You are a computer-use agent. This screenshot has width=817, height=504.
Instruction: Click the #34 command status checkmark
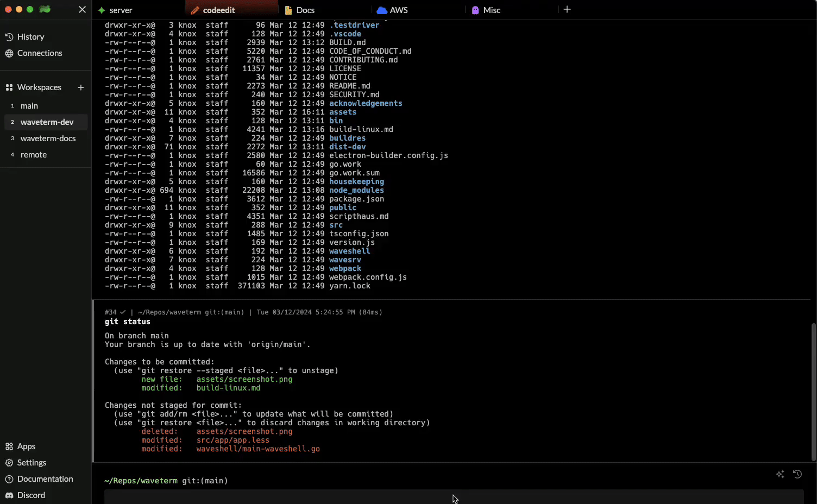pyautogui.click(x=123, y=312)
